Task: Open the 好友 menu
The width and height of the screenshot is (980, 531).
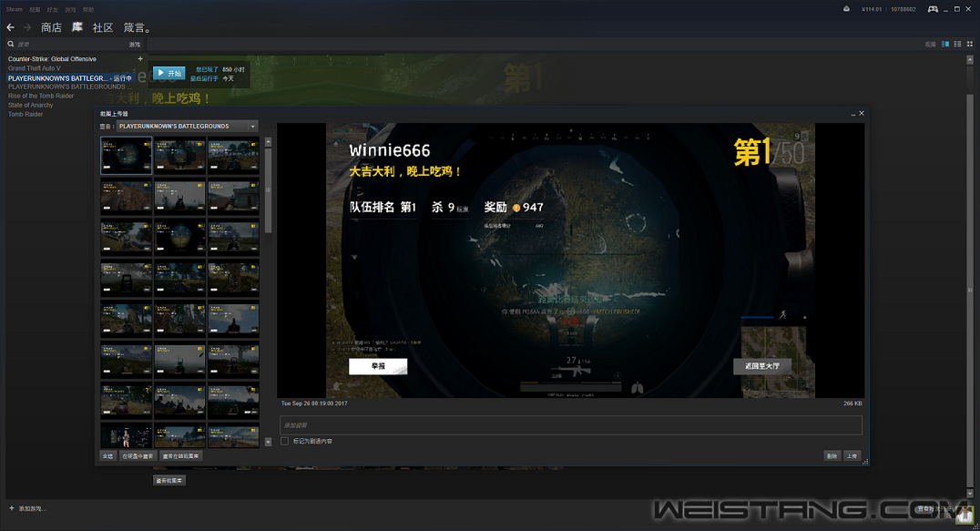Action: point(53,9)
